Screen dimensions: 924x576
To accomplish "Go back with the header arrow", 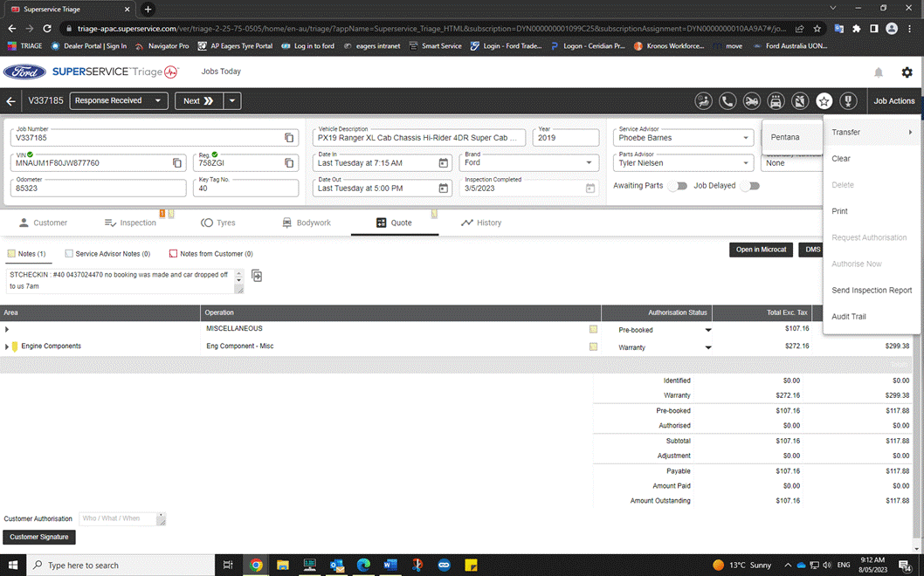I will pyautogui.click(x=10, y=101).
